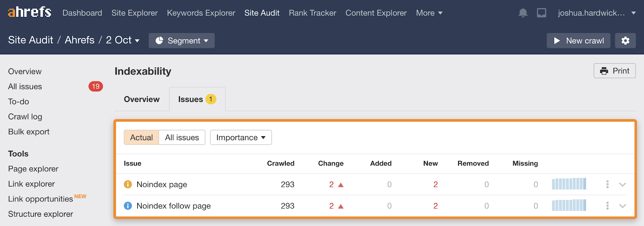This screenshot has width=644, height=226.
Task: Open Rank Tracker
Action: [x=312, y=13]
